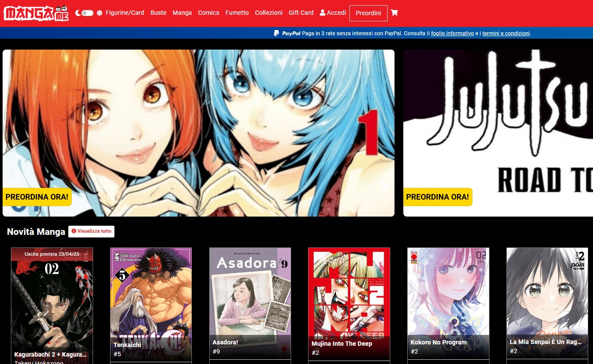Click the Preordini button

coord(369,13)
